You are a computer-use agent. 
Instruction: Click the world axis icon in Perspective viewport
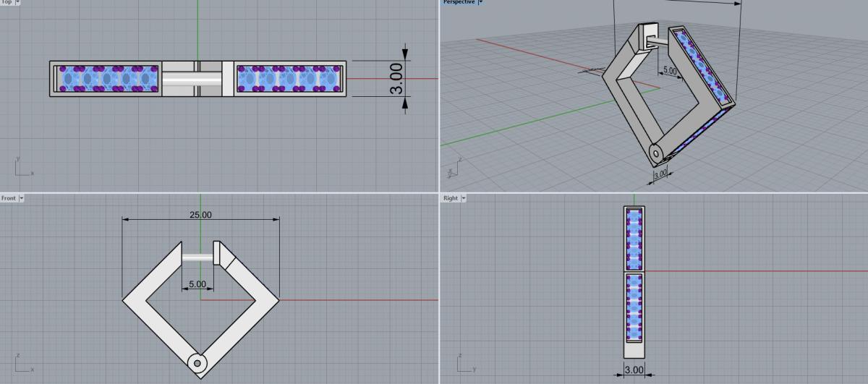[x=454, y=168]
